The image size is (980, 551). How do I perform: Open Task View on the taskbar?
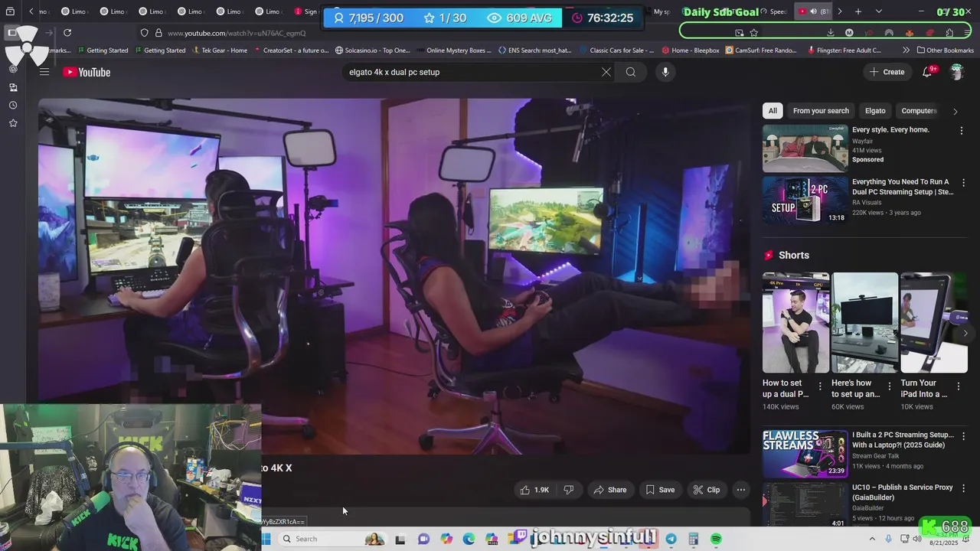400,539
